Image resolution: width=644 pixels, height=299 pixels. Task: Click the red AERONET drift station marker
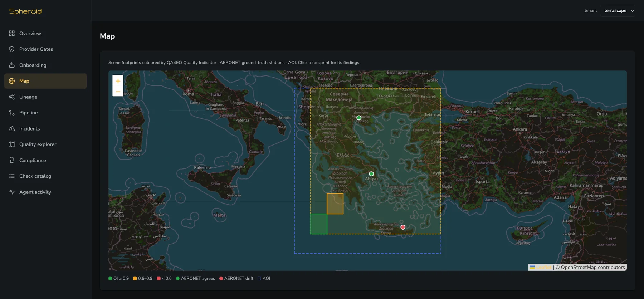click(403, 227)
